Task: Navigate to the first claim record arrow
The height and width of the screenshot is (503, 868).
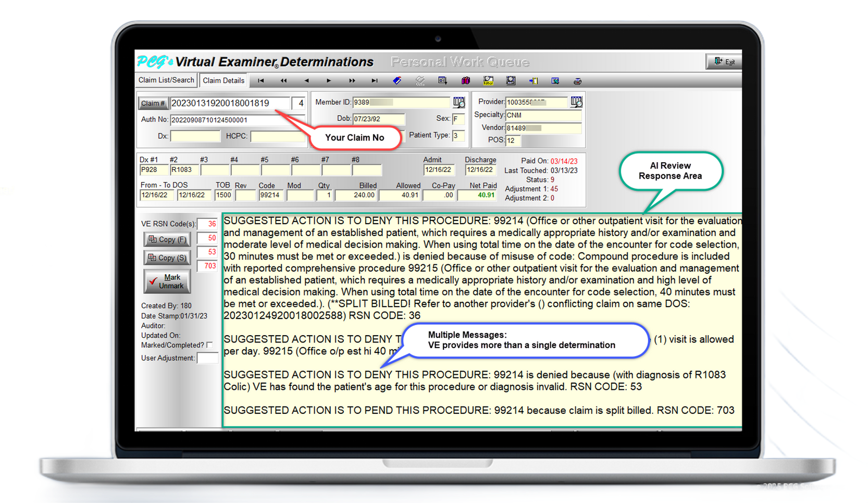Action: pyautogui.click(x=261, y=80)
